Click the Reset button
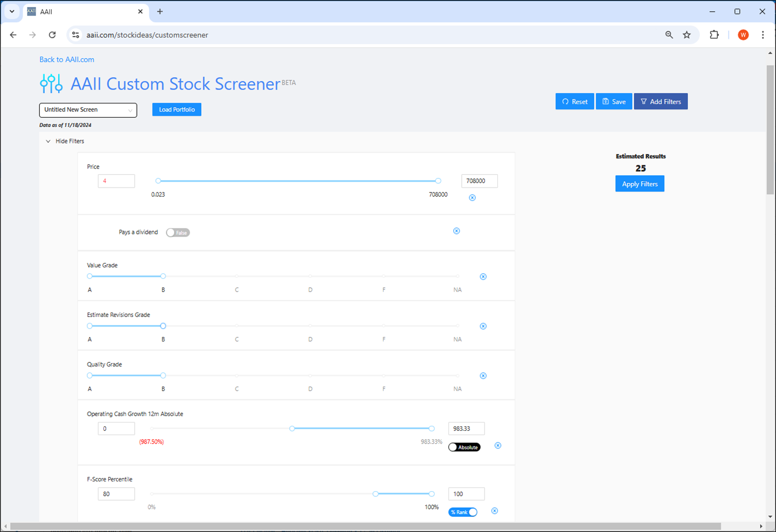 [x=575, y=101]
